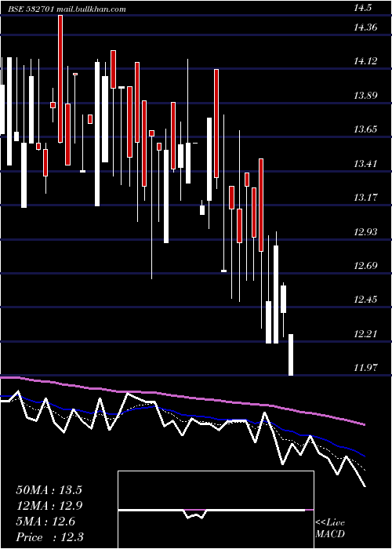392x549 pixels.
Task: Click the BSE 532701 mail.bullkhan.com header text
Action: [67, 9]
